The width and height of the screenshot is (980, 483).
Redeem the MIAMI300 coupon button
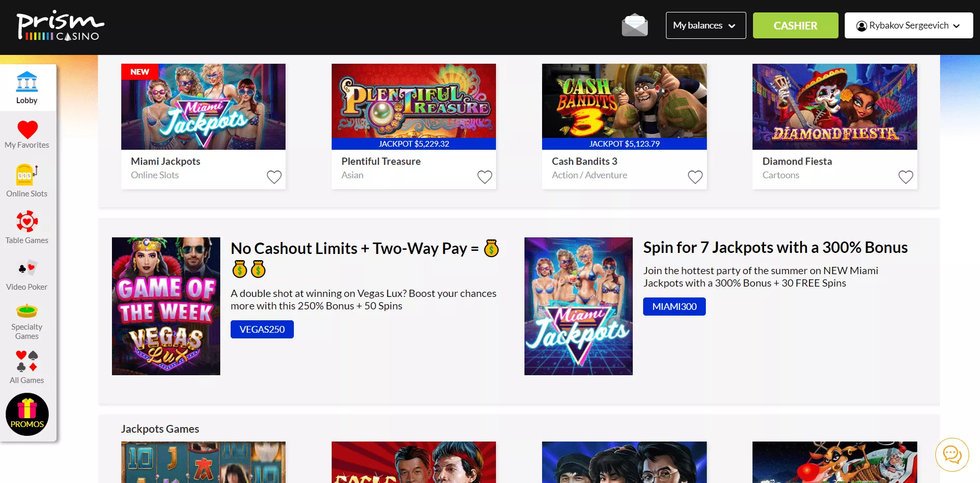click(674, 307)
